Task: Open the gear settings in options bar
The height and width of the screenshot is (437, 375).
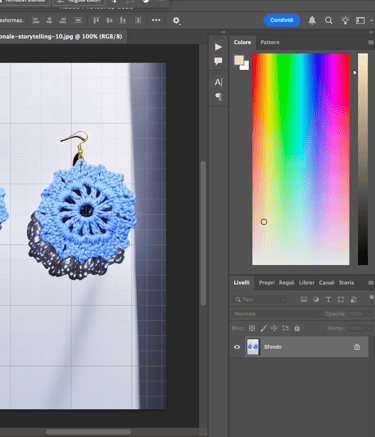Action: click(x=176, y=21)
